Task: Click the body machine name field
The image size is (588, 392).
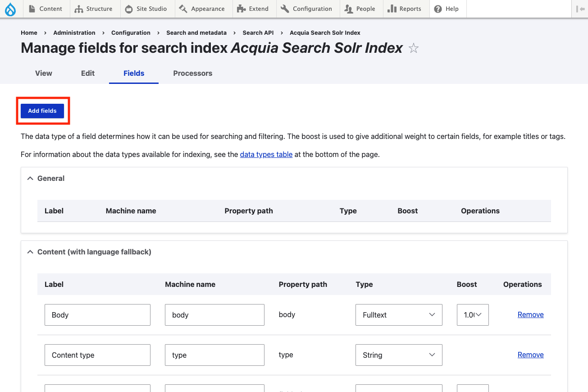Action: [214, 315]
